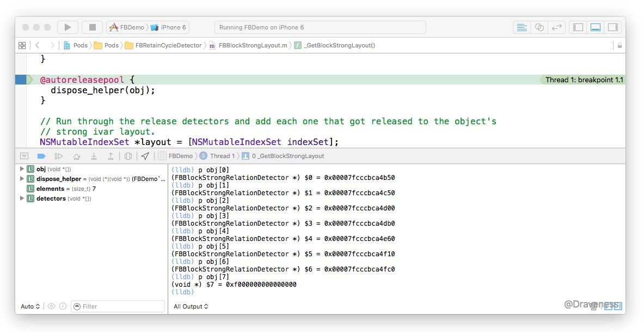Viewport: 644px width, 332px height.
Task: Click the Step Into icon
Action: pos(94,156)
